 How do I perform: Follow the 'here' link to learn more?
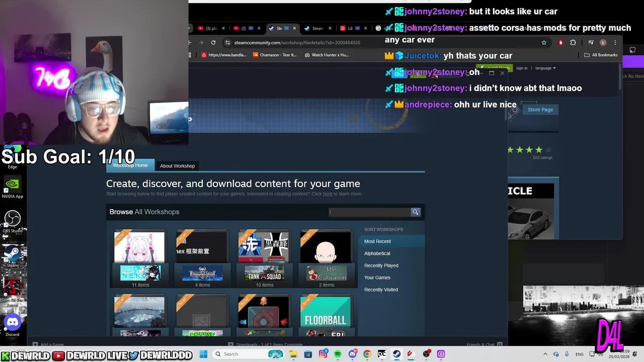(328, 194)
